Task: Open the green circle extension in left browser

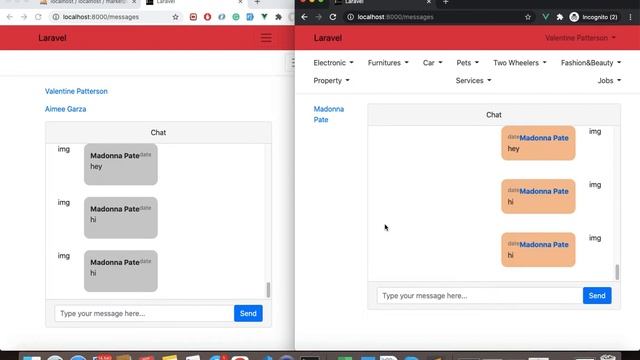Action: (236, 17)
